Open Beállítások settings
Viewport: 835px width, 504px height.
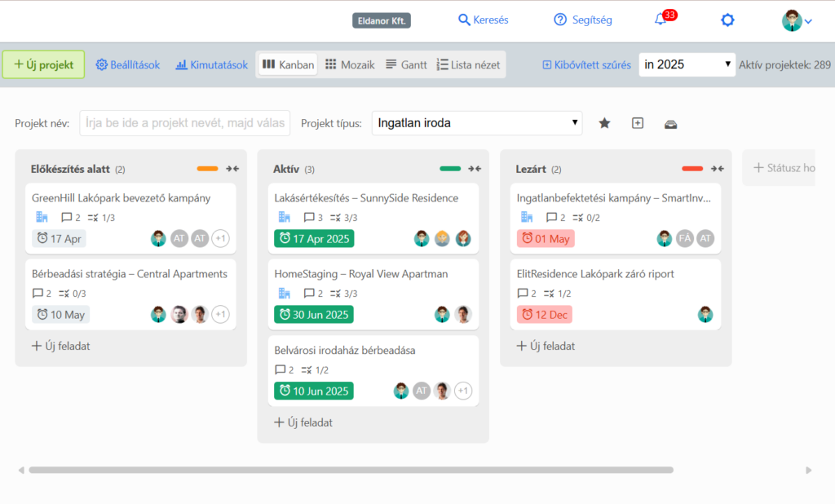[x=128, y=65]
